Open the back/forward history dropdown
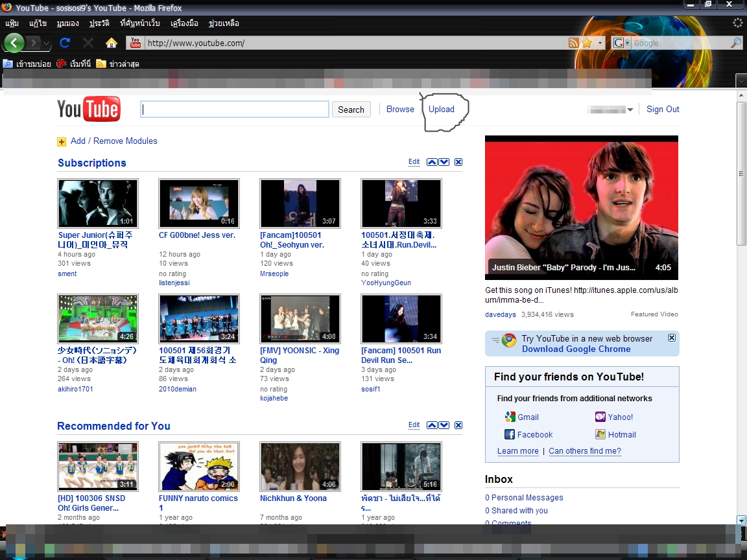Screen dimensions: 747x560 pyautogui.click(x=46, y=43)
